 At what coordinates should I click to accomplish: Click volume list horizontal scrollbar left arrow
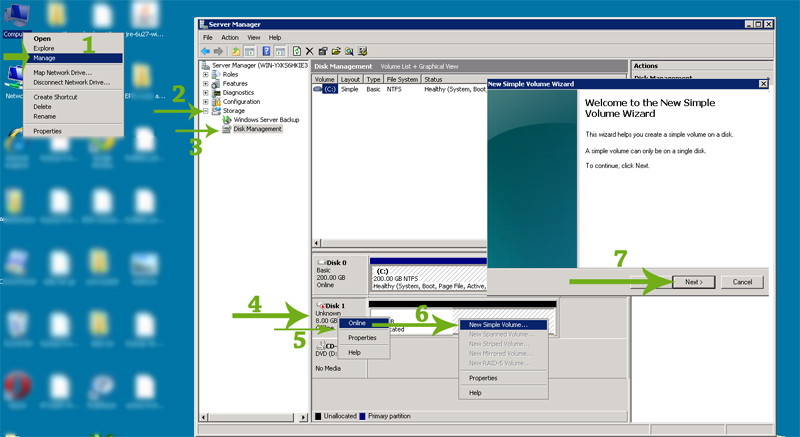pyautogui.click(x=316, y=243)
